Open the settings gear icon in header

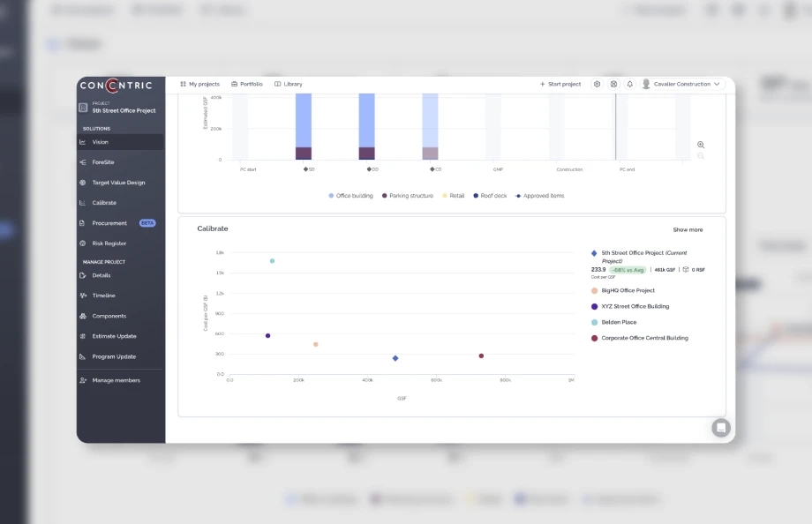[x=598, y=85]
